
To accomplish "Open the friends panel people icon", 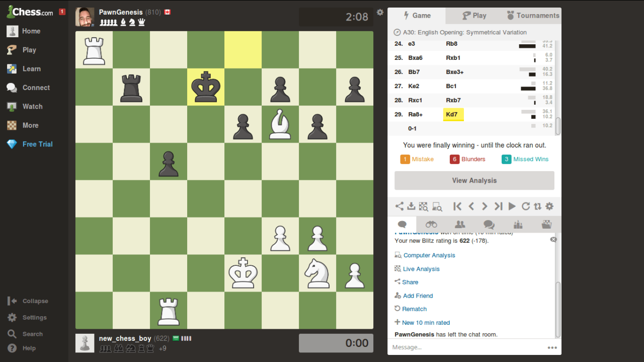I will click(x=460, y=225).
